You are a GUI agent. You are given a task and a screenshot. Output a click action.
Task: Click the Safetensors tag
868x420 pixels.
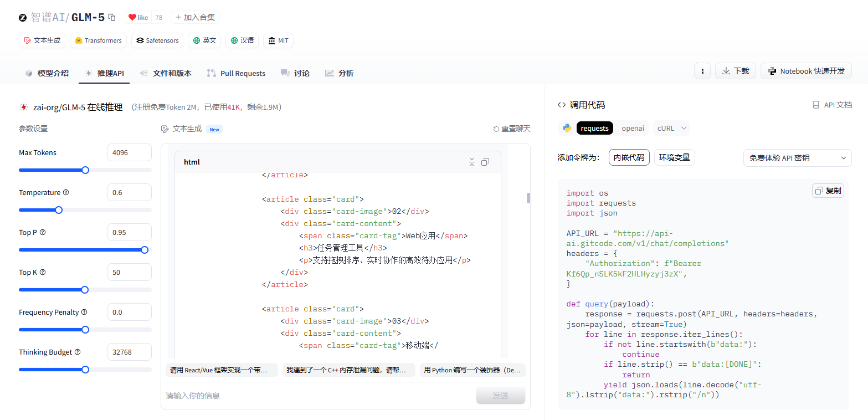pos(157,40)
